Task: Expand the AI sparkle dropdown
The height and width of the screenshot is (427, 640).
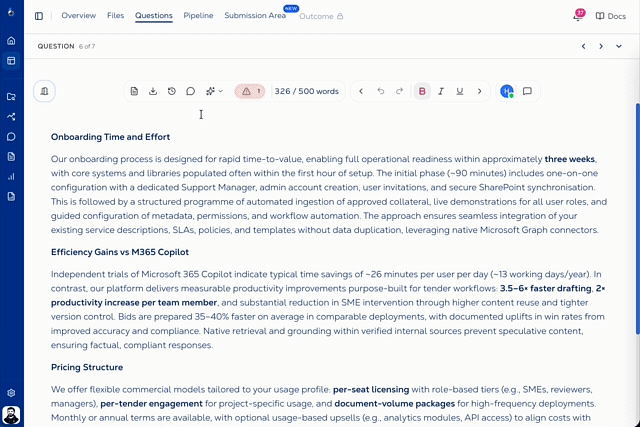Action: pos(214,91)
